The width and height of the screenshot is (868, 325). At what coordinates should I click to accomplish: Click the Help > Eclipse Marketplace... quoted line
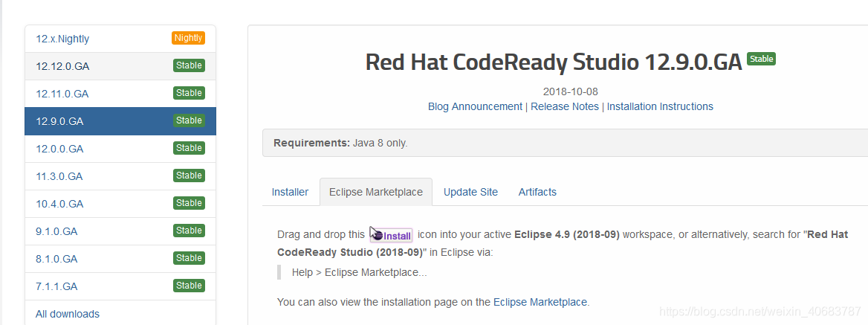click(359, 272)
